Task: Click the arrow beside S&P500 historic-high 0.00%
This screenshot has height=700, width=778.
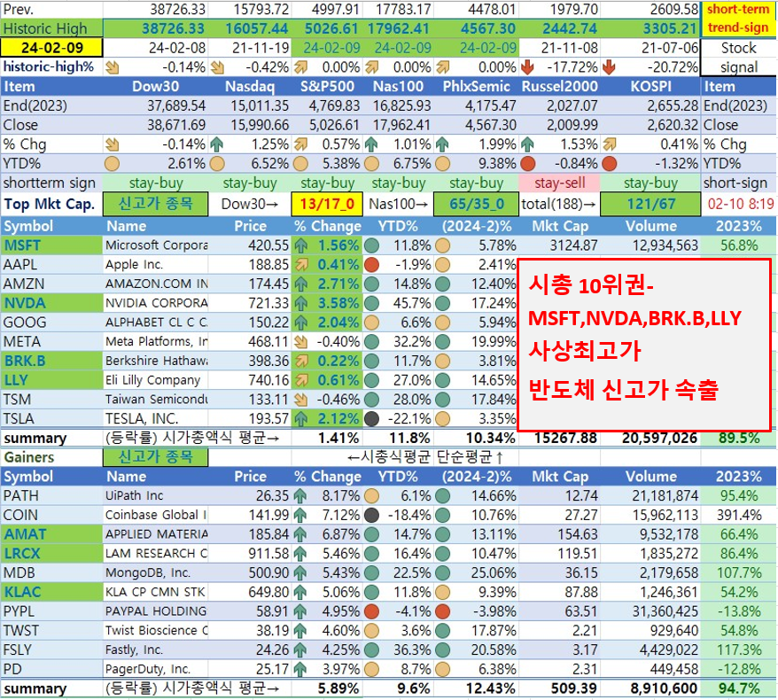Action: click(300, 67)
